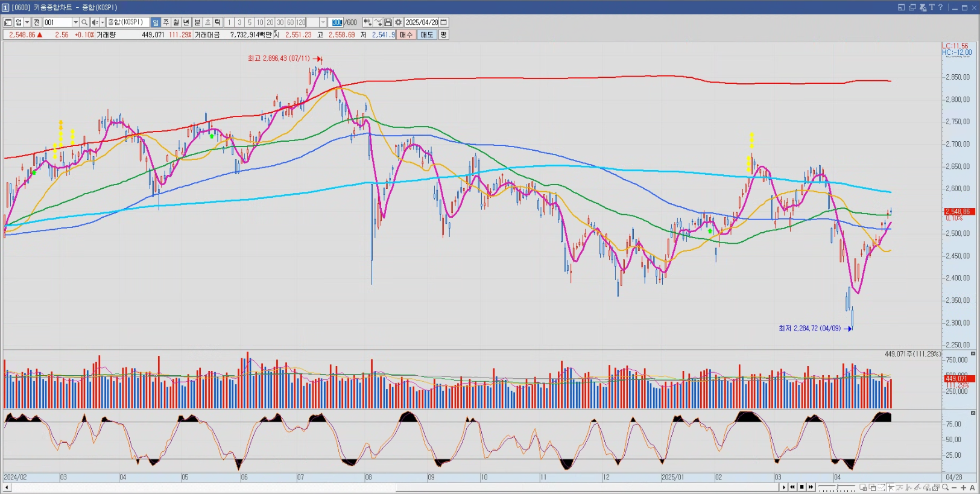Image resolution: width=980 pixels, height=494 pixels.
Task: Click the eraser-with-bars icon in bottom toolbar
Action: (927, 487)
